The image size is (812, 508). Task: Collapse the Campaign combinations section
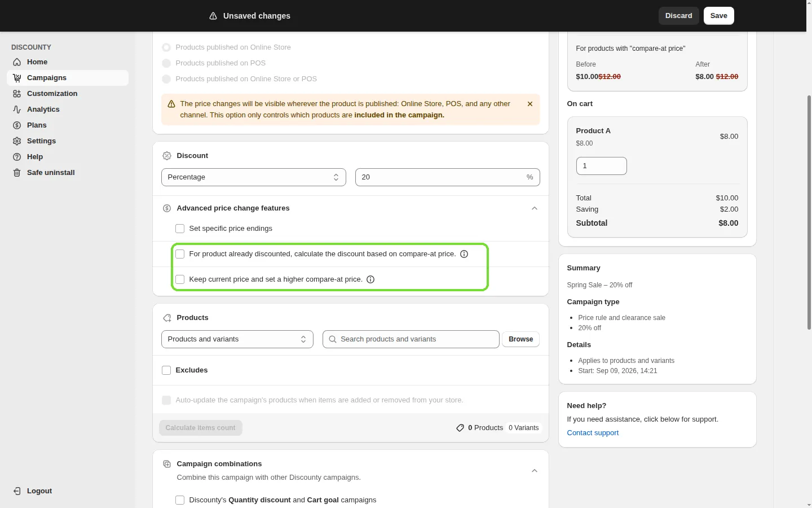point(535,471)
